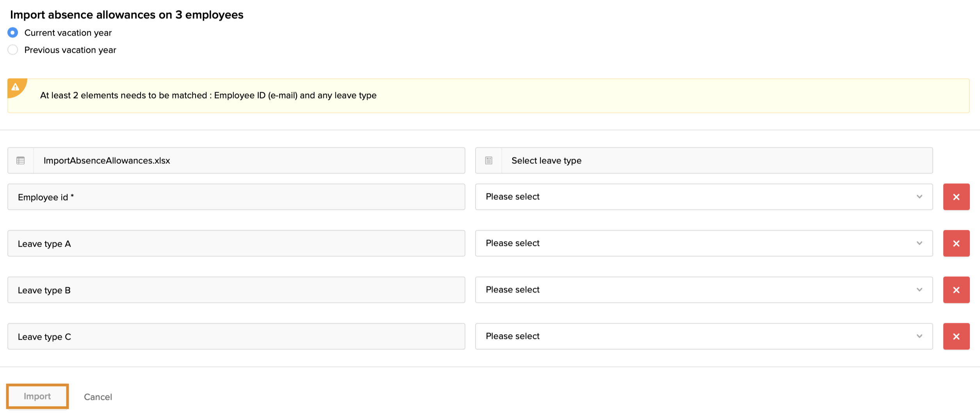The height and width of the screenshot is (419, 980).
Task: Click the spreadsheet file icon
Action: [x=21, y=161]
